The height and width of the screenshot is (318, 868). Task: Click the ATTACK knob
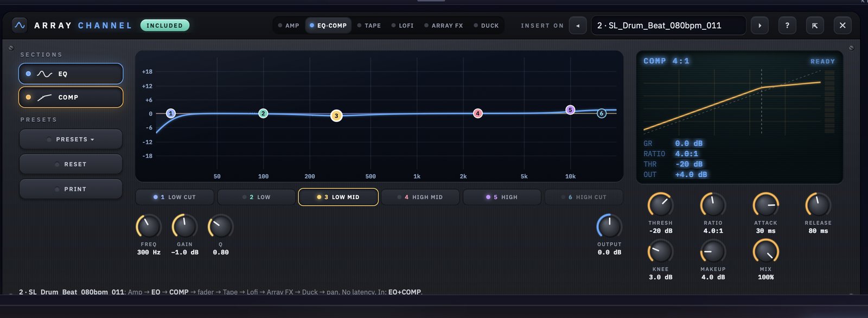pos(765,205)
